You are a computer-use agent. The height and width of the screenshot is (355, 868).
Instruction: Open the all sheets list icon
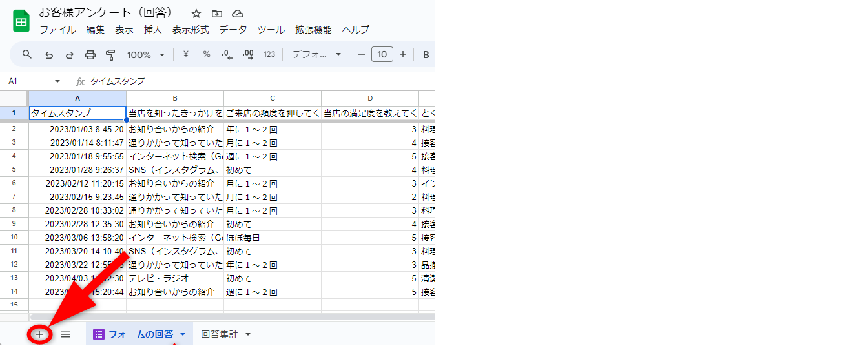pyautogui.click(x=65, y=334)
